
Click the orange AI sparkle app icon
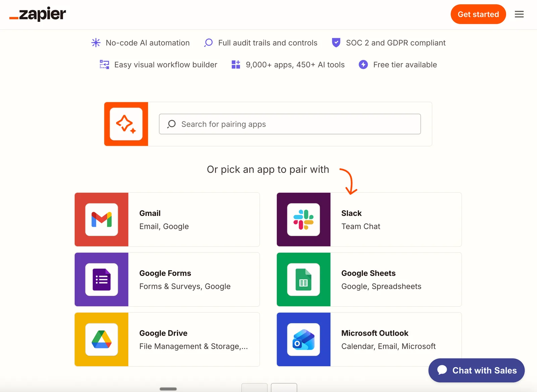point(126,124)
